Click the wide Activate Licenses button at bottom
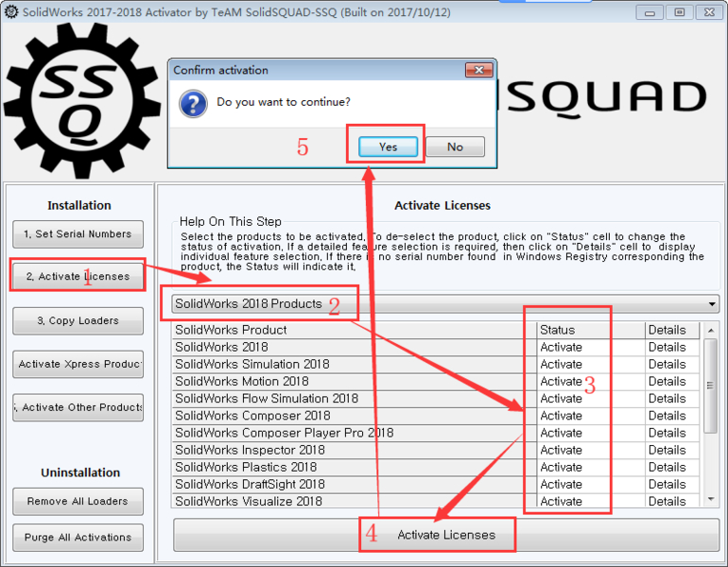Screen dimensions: 728x567 click(446, 535)
